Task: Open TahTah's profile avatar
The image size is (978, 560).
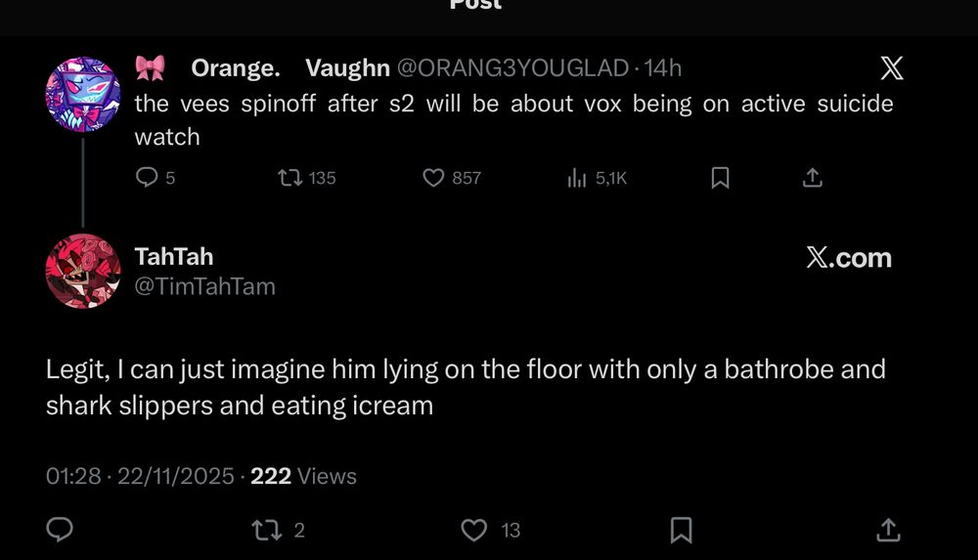Action: click(83, 271)
